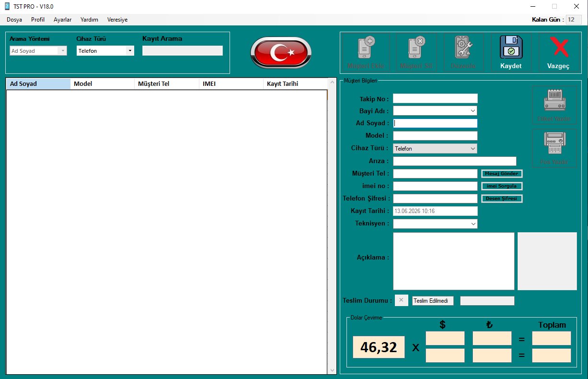Click the list scrollbar down arrow
Image resolution: width=588 pixels, height=379 pixels.
click(333, 370)
